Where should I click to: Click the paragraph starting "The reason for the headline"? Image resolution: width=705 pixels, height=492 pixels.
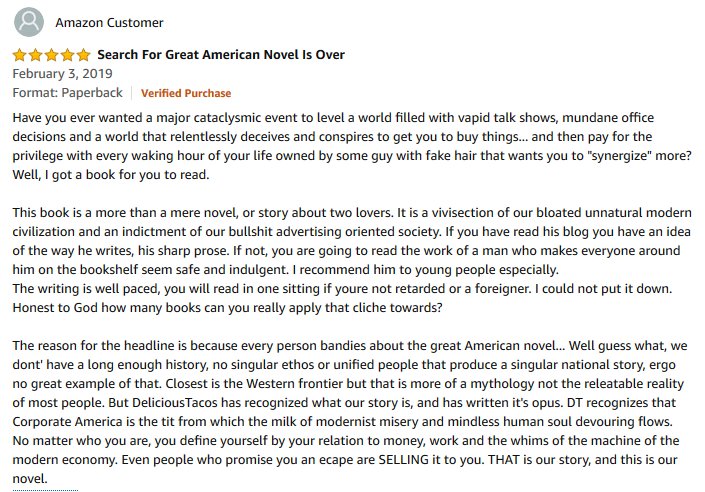click(x=350, y=412)
